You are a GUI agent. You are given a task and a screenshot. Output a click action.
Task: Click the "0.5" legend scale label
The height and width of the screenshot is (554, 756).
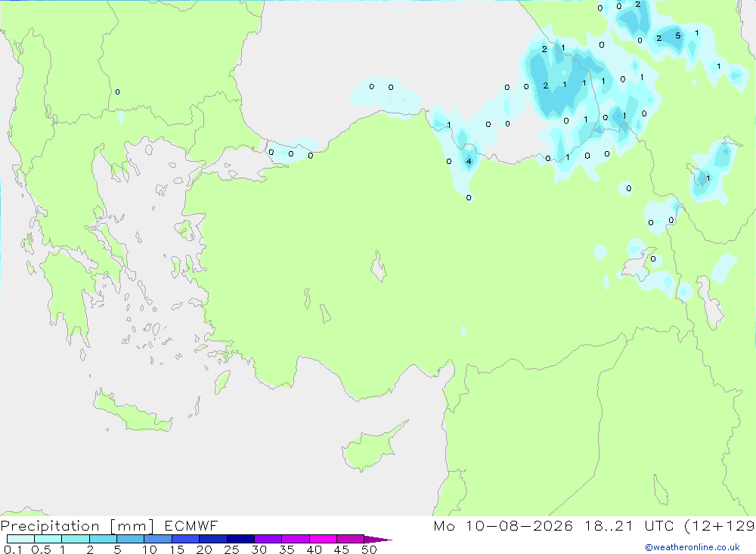pyautogui.click(x=41, y=549)
